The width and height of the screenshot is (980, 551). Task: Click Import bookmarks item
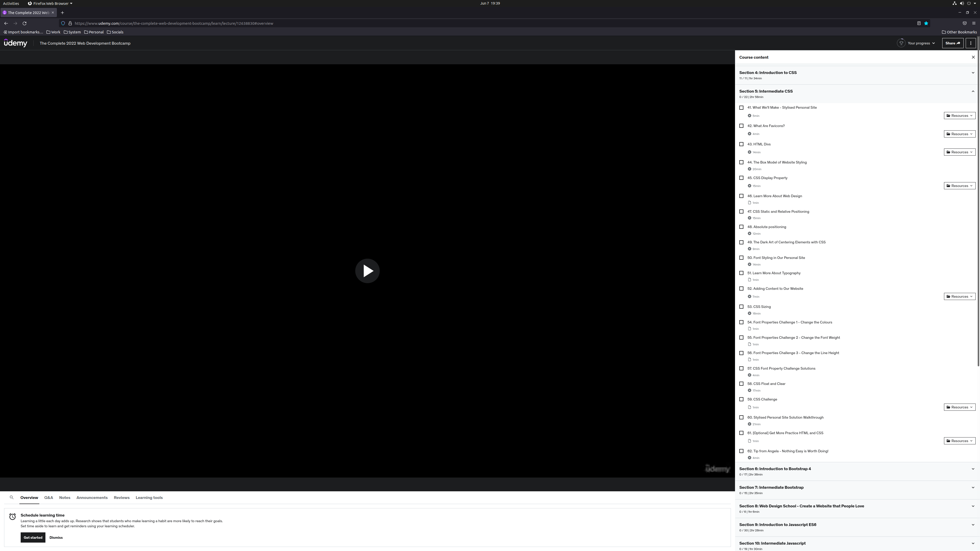(x=23, y=32)
